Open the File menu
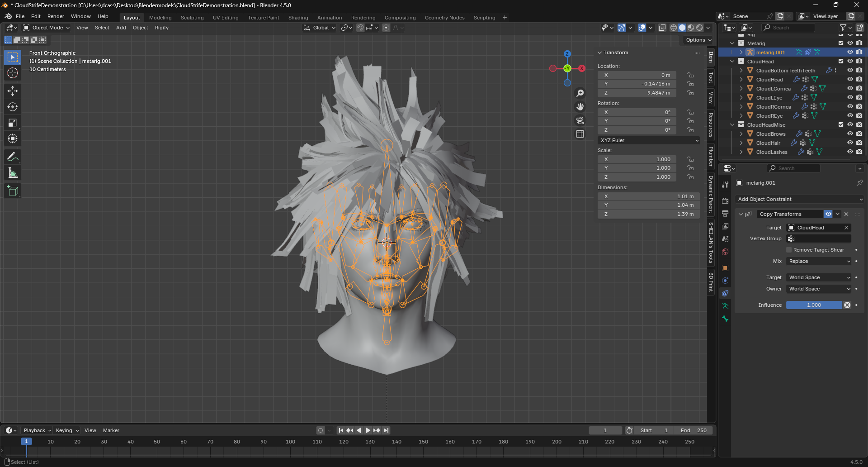This screenshot has height=467, width=868. [20, 16]
